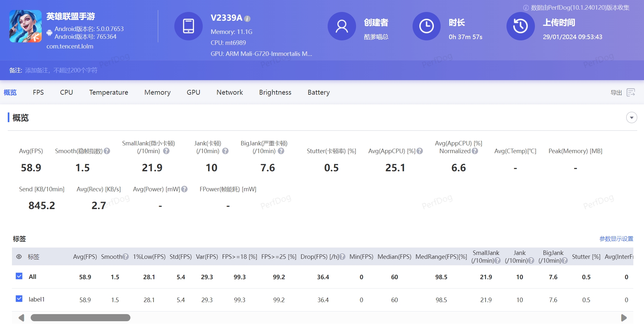Open the Battery tab

click(x=318, y=92)
